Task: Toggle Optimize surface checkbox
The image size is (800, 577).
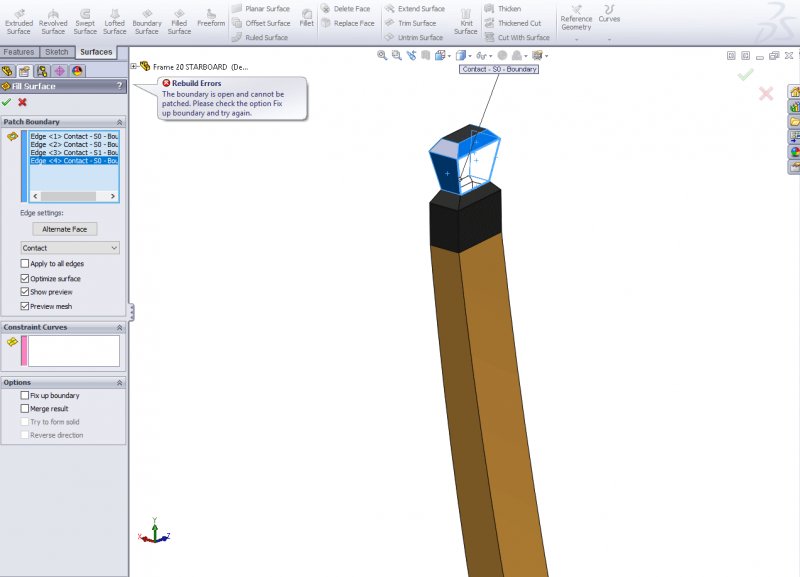Action: click(24, 279)
